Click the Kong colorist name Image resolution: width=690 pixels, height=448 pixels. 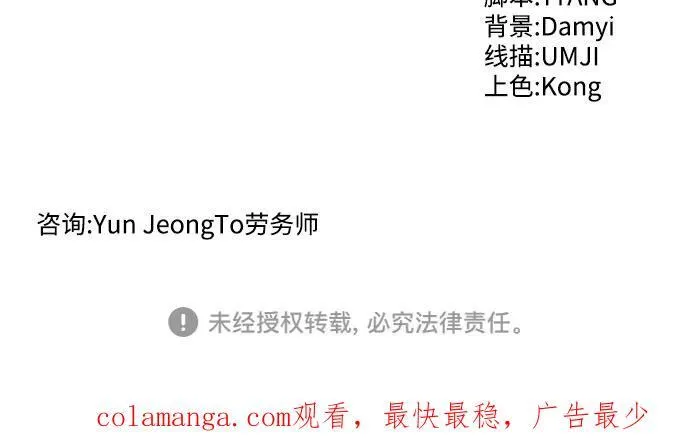tap(571, 87)
